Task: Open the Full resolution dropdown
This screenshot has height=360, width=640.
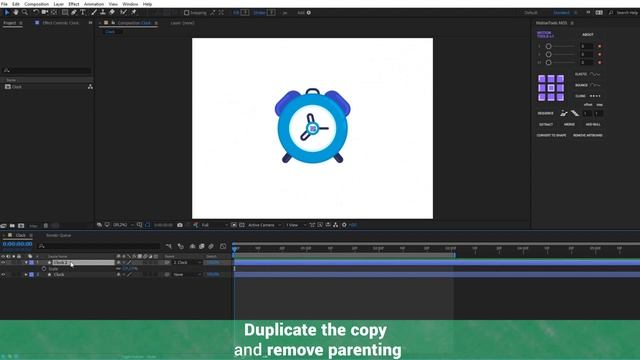Action: pyautogui.click(x=214, y=225)
